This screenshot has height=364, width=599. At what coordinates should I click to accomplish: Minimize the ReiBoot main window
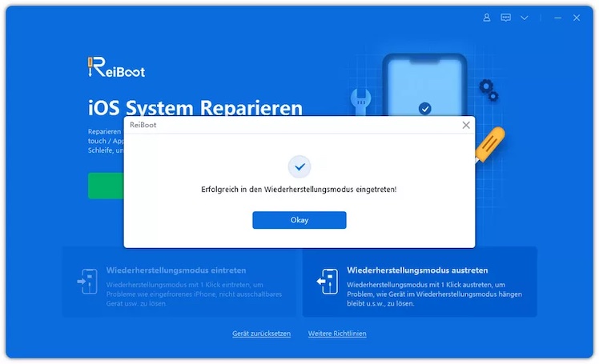557,18
